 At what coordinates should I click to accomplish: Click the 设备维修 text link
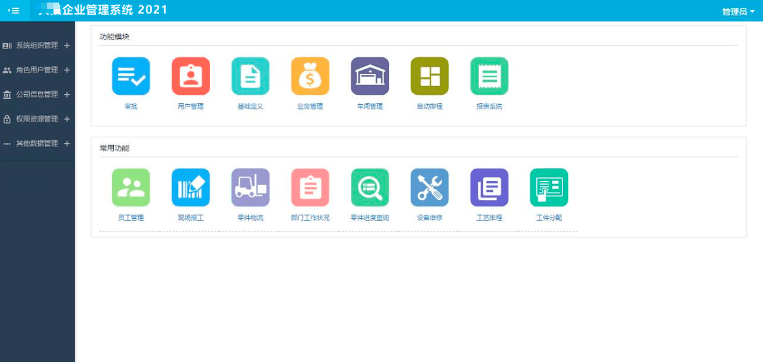pos(430,218)
